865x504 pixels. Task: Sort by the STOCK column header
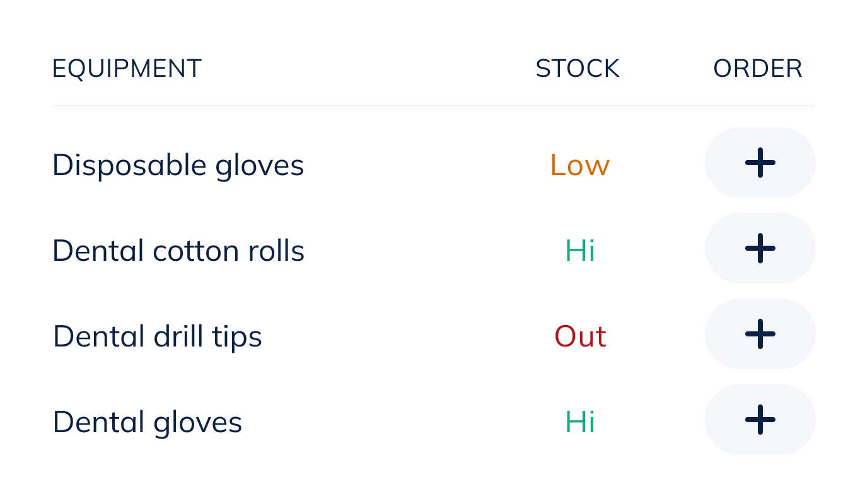[x=578, y=69]
